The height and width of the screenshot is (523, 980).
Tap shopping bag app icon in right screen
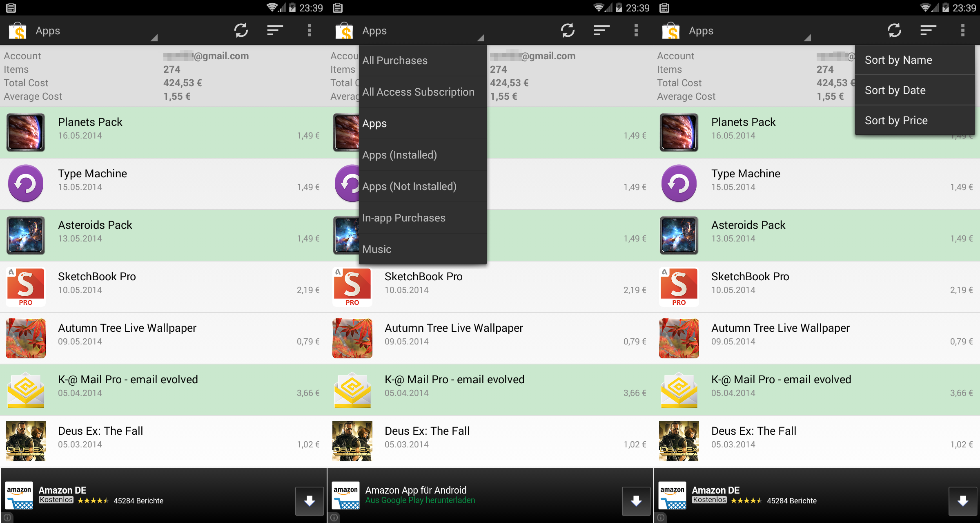(671, 31)
